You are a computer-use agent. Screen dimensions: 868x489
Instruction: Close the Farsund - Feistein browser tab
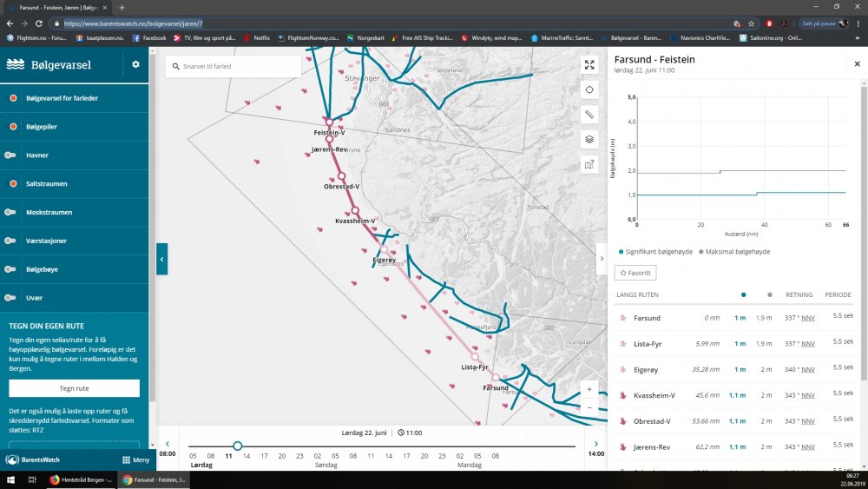[x=105, y=8]
